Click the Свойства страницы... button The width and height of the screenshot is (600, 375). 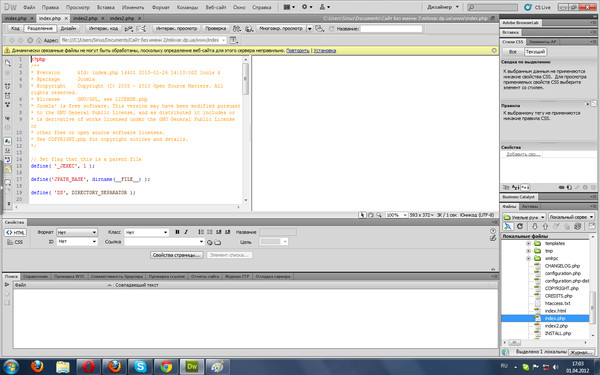176,255
